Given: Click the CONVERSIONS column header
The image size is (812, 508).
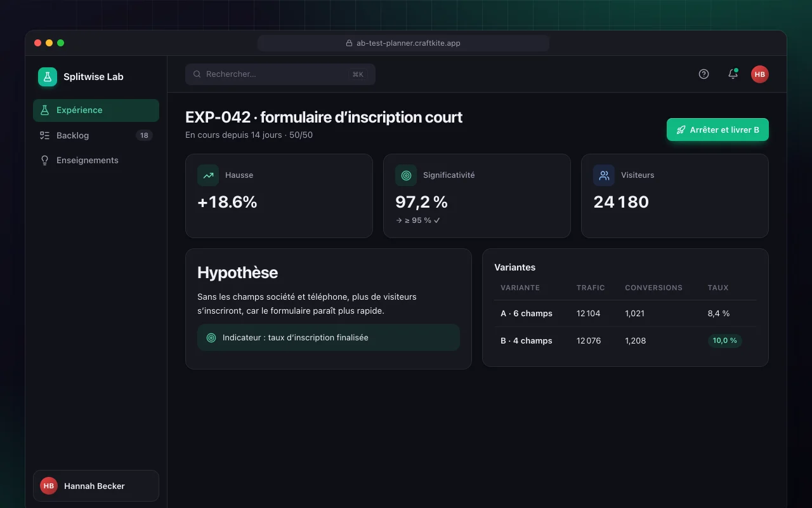Looking at the screenshot, I should tap(653, 288).
